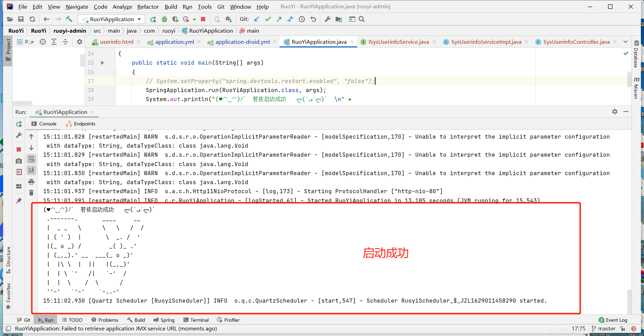Screen dimensions: 644x336
Task: Open project panel gear options
Action: [80, 42]
